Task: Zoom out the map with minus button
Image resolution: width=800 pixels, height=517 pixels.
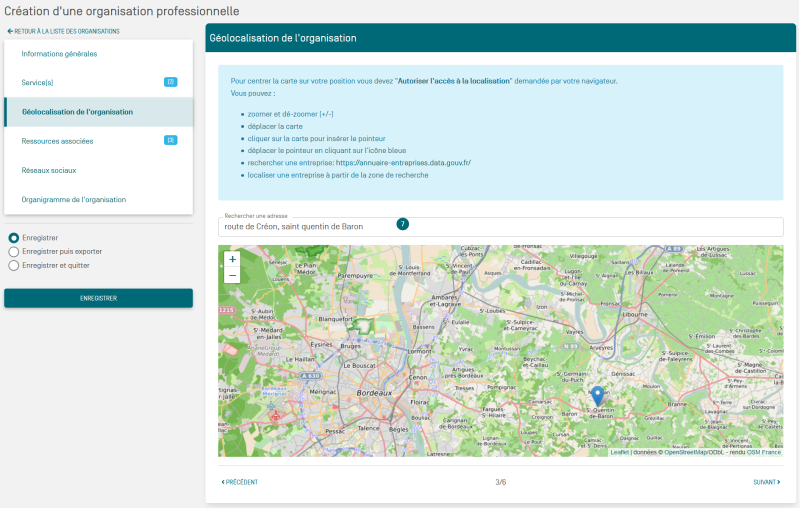Action: point(232,276)
